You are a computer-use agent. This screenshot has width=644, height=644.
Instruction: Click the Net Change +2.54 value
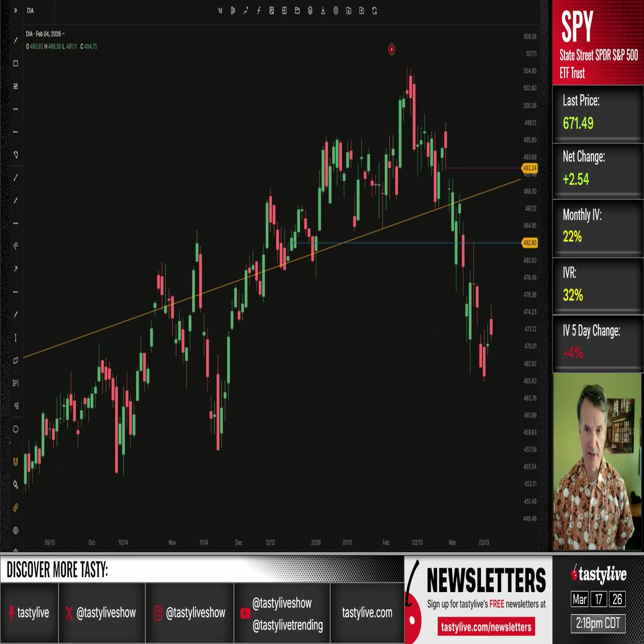(576, 179)
